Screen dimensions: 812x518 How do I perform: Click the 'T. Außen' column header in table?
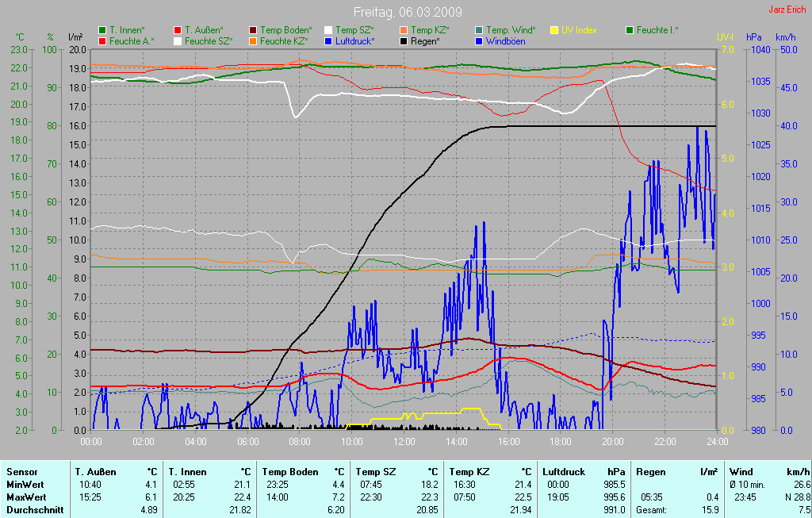[x=96, y=472]
